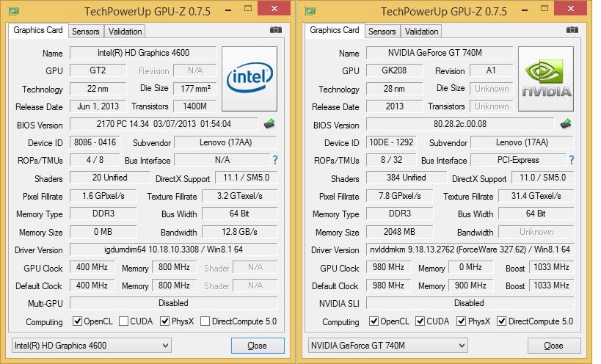Toggle the CUDA checkbox in Intel window
Viewport: 601px width, 364px height.
(x=123, y=321)
